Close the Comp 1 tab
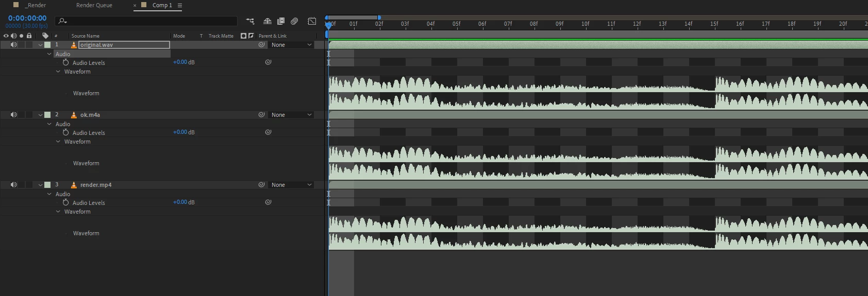868x296 pixels. 135,5
